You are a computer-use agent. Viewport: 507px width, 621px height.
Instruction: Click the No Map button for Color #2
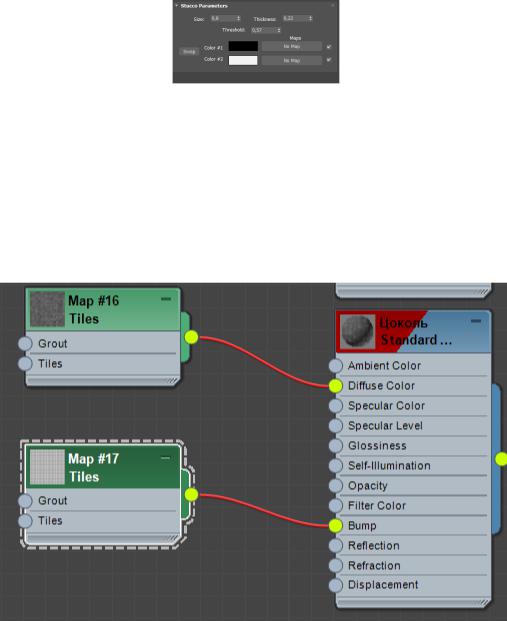point(292,61)
